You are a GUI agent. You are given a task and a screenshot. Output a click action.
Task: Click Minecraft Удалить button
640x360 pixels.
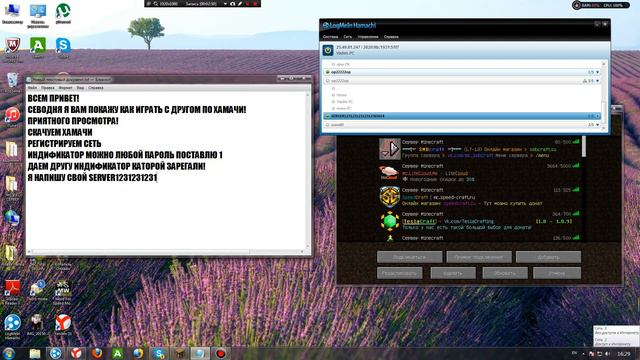coord(453,273)
